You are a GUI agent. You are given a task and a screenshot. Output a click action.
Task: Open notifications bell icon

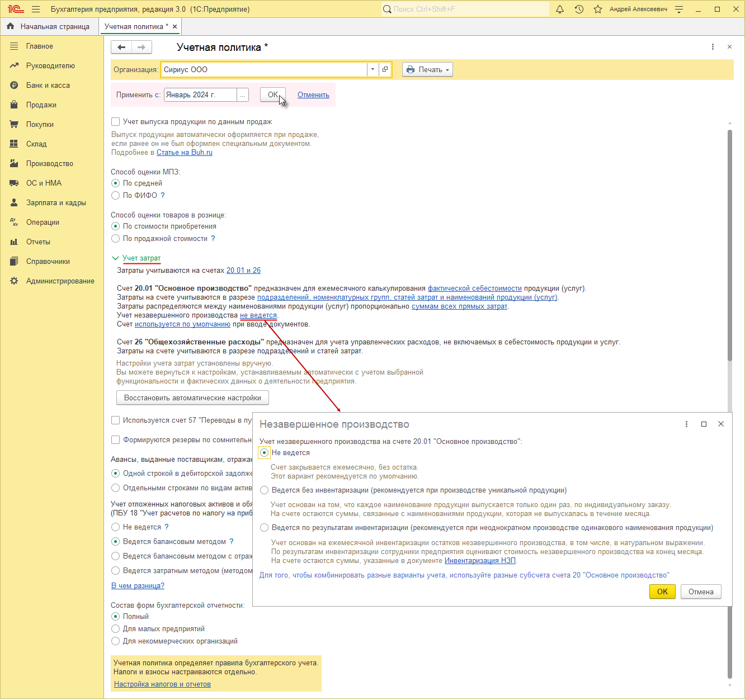(560, 9)
